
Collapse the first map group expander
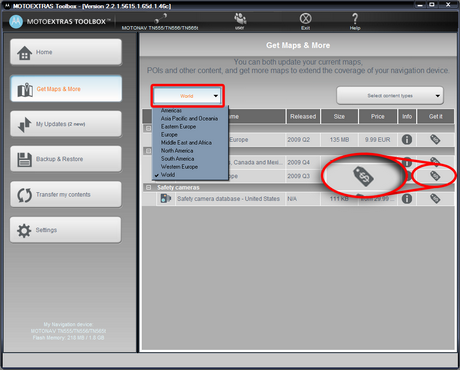point(148,128)
